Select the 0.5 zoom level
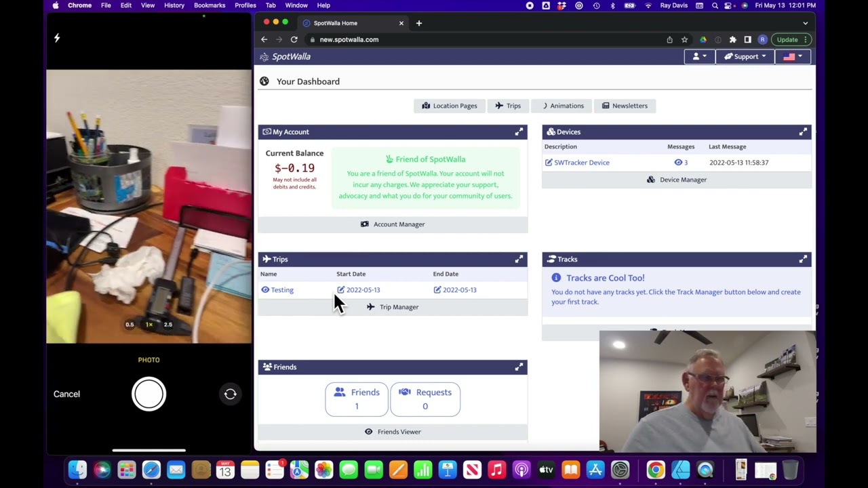 click(x=130, y=325)
